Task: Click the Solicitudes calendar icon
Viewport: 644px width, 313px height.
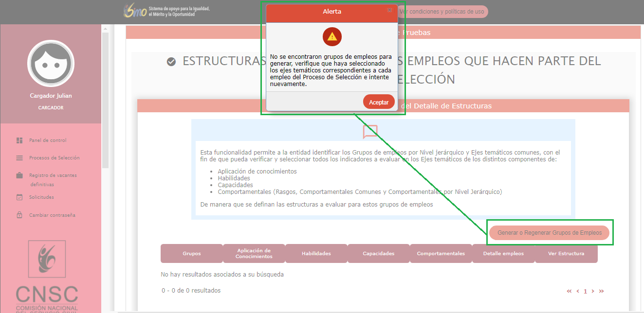Action: click(19, 197)
